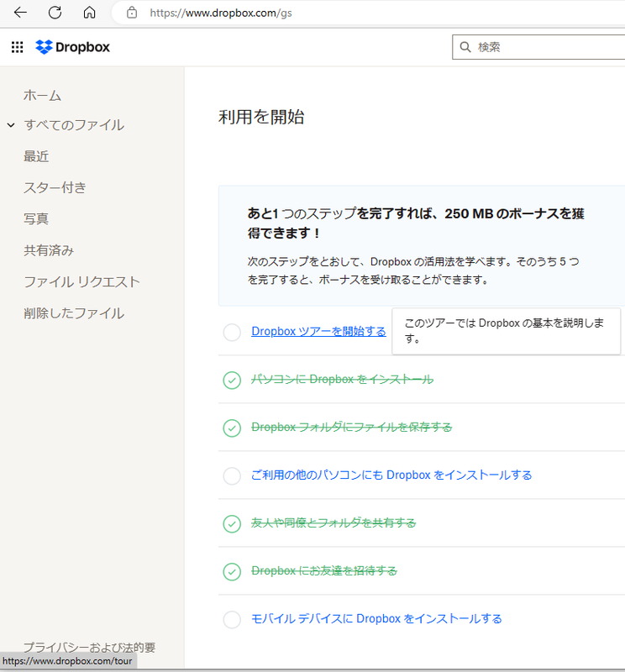Open モバイル デバイスに Dropbox をインストールする link
This screenshot has width=625, height=672.
pyautogui.click(x=376, y=619)
